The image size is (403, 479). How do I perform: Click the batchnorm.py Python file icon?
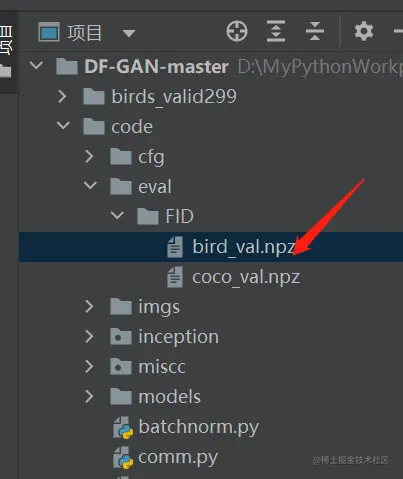(x=123, y=428)
